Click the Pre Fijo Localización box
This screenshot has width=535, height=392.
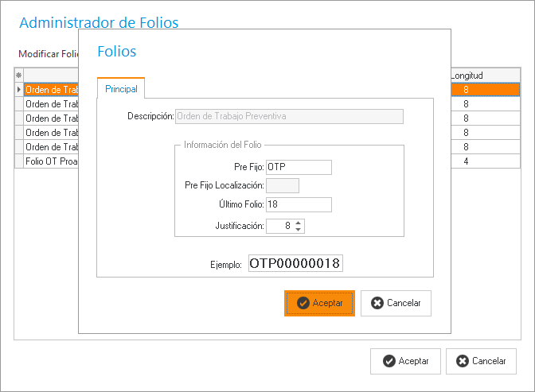(282, 185)
